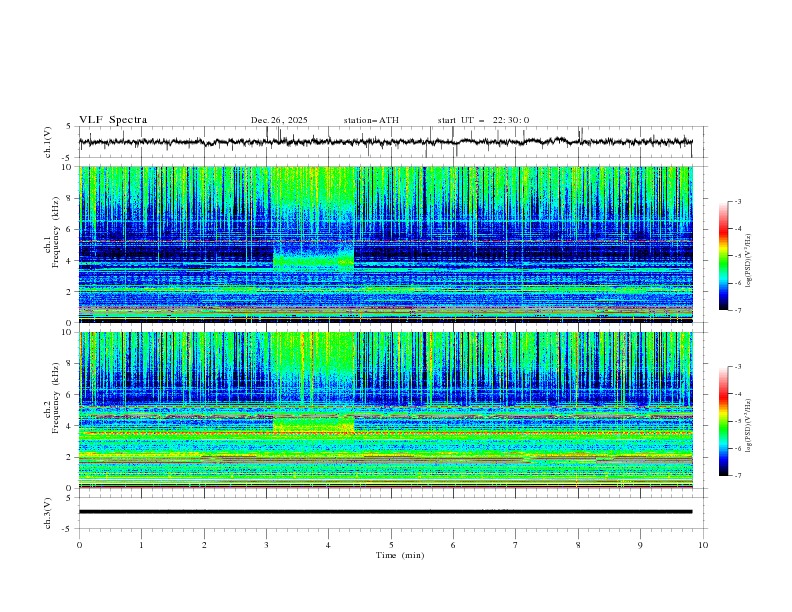Click the ch.2 'Frequency (kHz)' axis label
The image size is (792, 612).
pyautogui.click(x=57, y=398)
